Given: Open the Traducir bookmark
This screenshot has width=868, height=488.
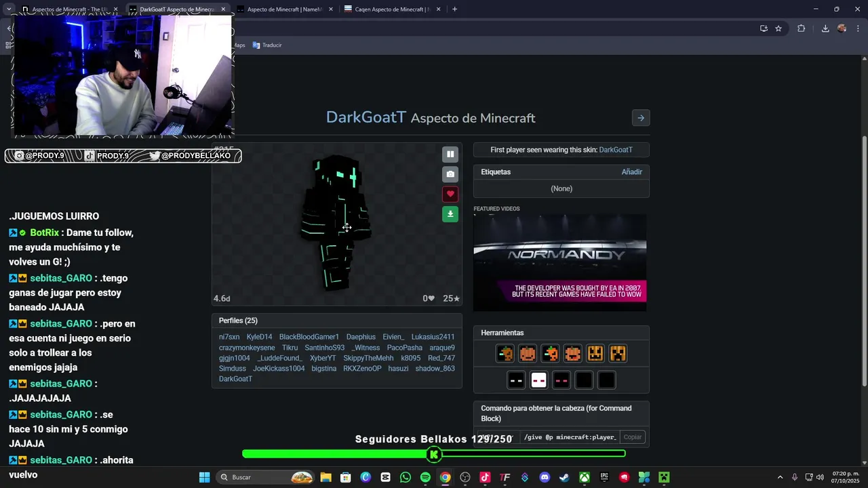Looking at the screenshot, I should tap(267, 45).
